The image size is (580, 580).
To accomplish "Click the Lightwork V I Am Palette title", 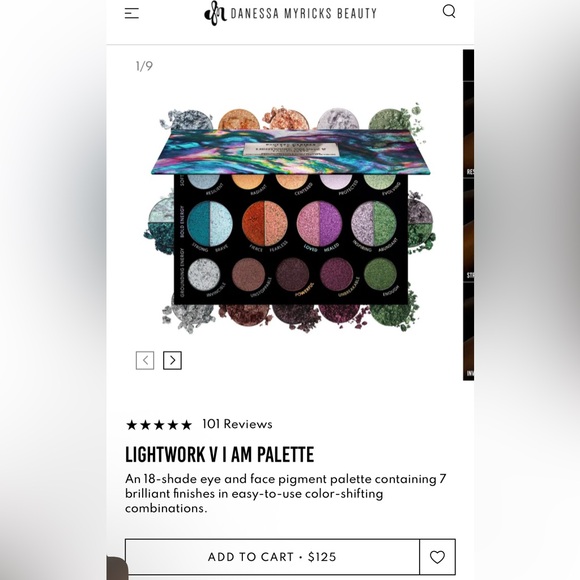I will [x=219, y=455].
